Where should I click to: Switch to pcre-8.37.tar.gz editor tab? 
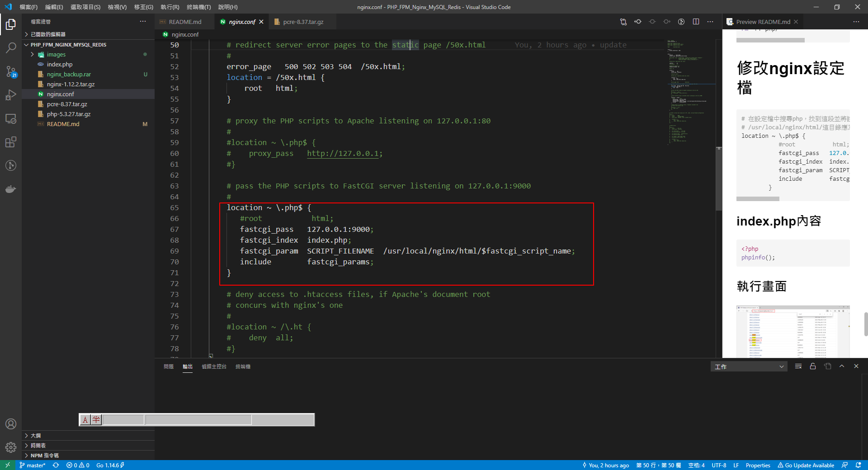[303, 22]
